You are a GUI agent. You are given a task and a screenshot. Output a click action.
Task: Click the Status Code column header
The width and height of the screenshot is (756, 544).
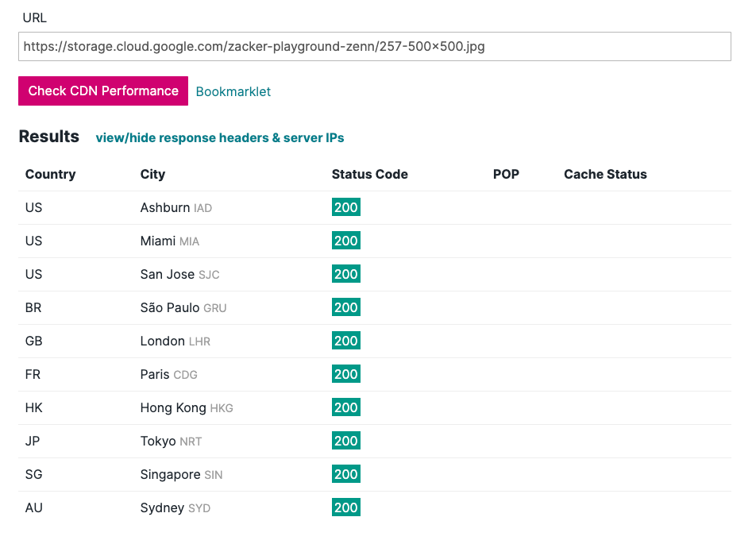point(370,174)
